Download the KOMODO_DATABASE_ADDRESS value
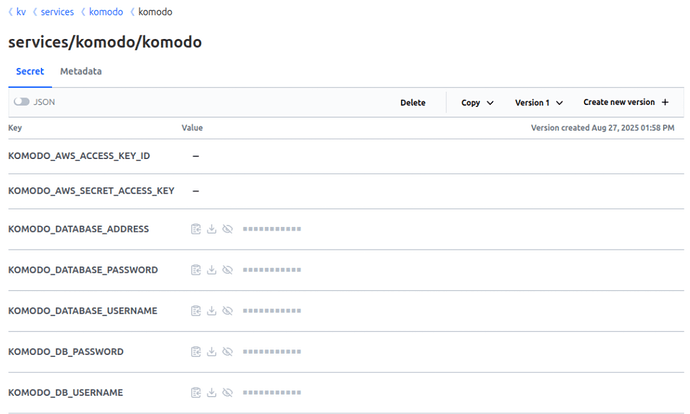The width and height of the screenshot is (690, 414). [x=211, y=229]
